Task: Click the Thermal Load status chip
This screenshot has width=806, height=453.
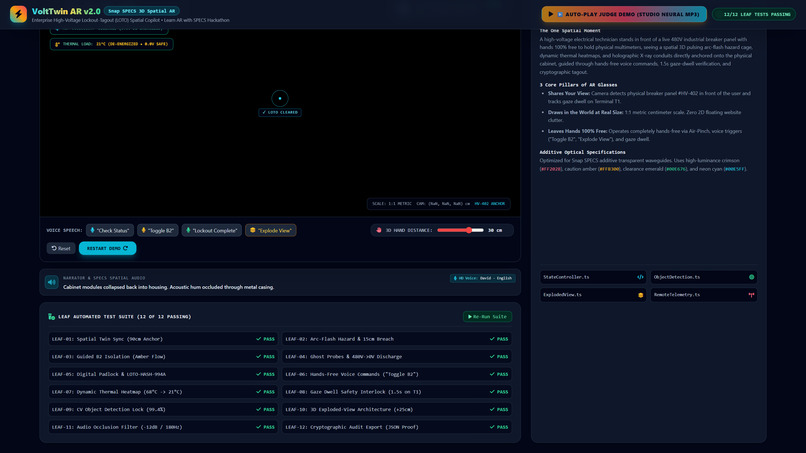Action: [112, 44]
